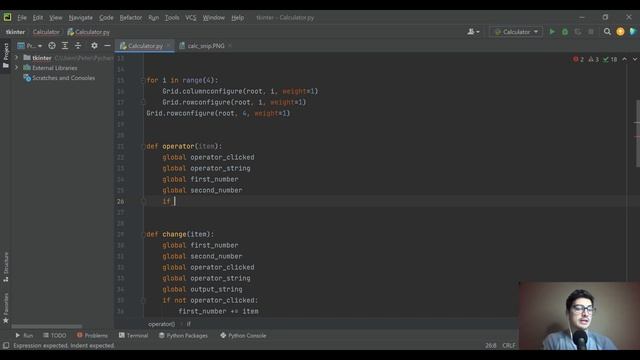The width and height of the screenshot is (640, 360).
Task: Start debugging with the green bug icon
Action: (x=565, y=32)
